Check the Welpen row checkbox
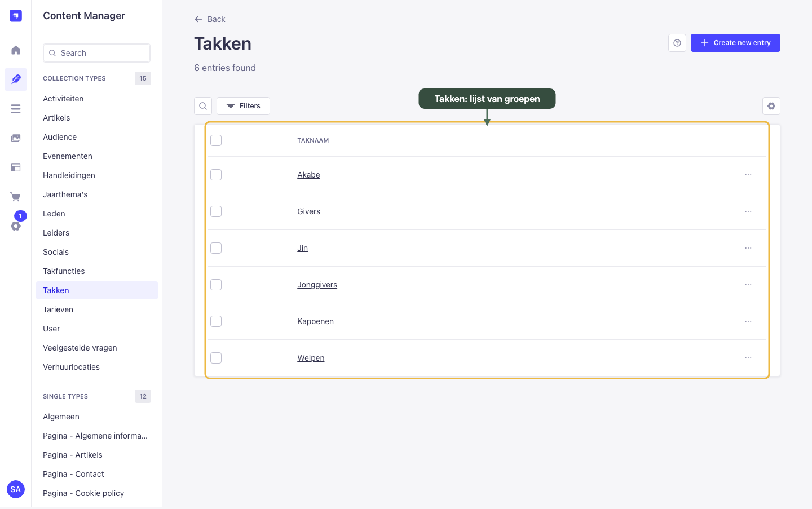Screen dimensions: 812x509 point(216,358)
